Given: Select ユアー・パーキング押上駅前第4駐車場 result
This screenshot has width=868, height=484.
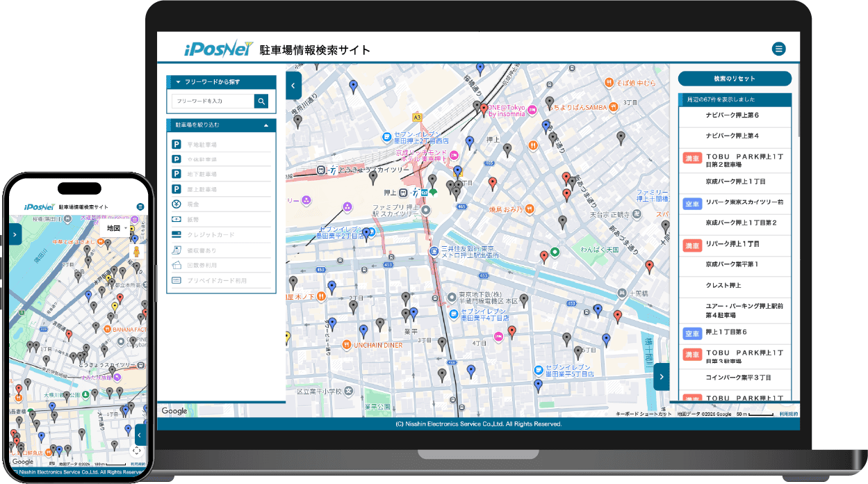Looking at the screenshot, I should (x=735, y=310).
